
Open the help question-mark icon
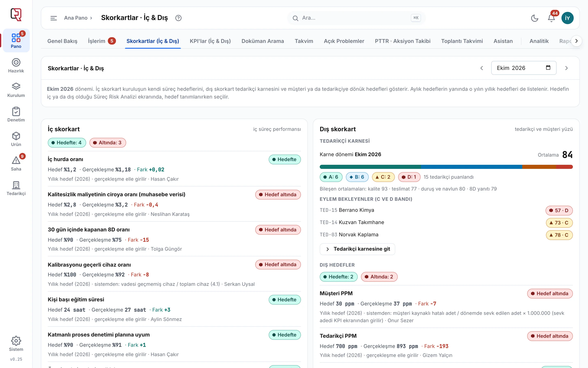178,18
